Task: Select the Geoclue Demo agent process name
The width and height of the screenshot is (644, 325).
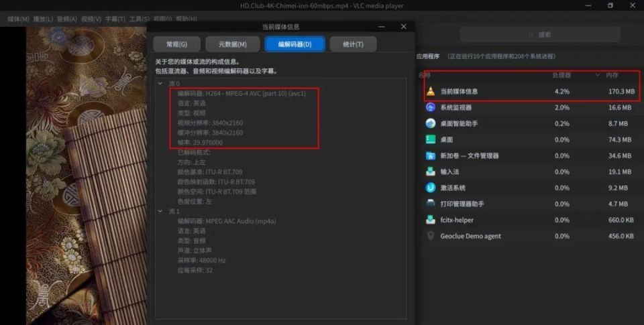Action: (x=471, y=236)
